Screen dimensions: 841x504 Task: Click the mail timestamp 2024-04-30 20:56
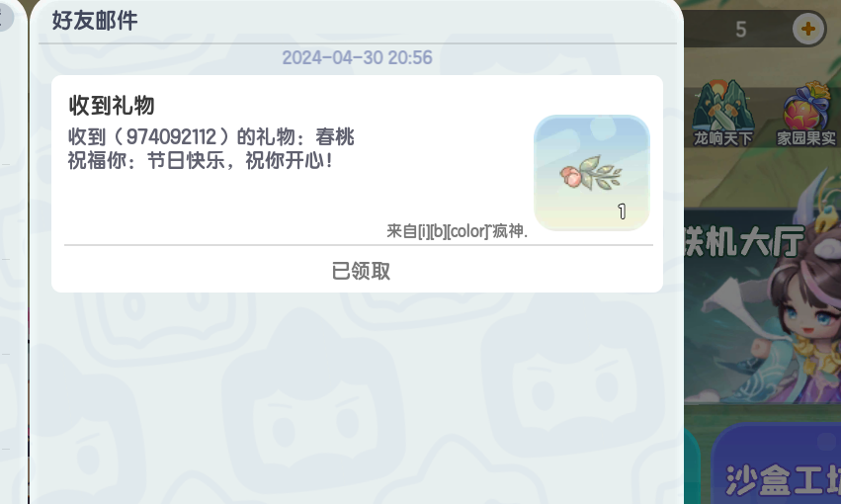coord(357,58)
